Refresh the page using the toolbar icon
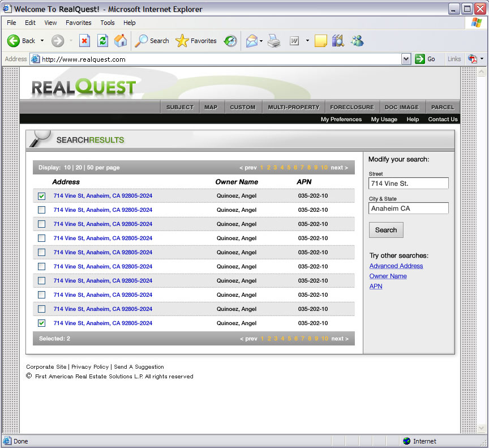The width and height of the screenshot is (489, 448). (102, 41)
